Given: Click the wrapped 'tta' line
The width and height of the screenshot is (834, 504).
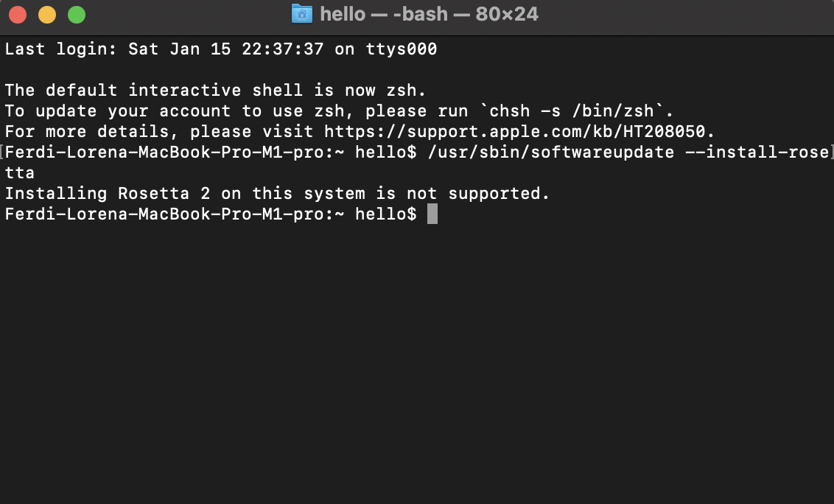Looking at the screenshot, I should pos(20,173).
